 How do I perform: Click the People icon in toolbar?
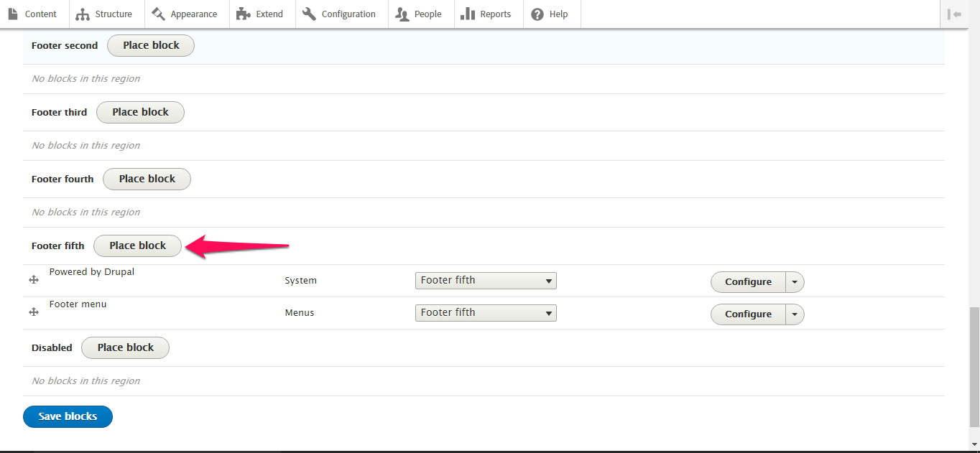[402, 14]
